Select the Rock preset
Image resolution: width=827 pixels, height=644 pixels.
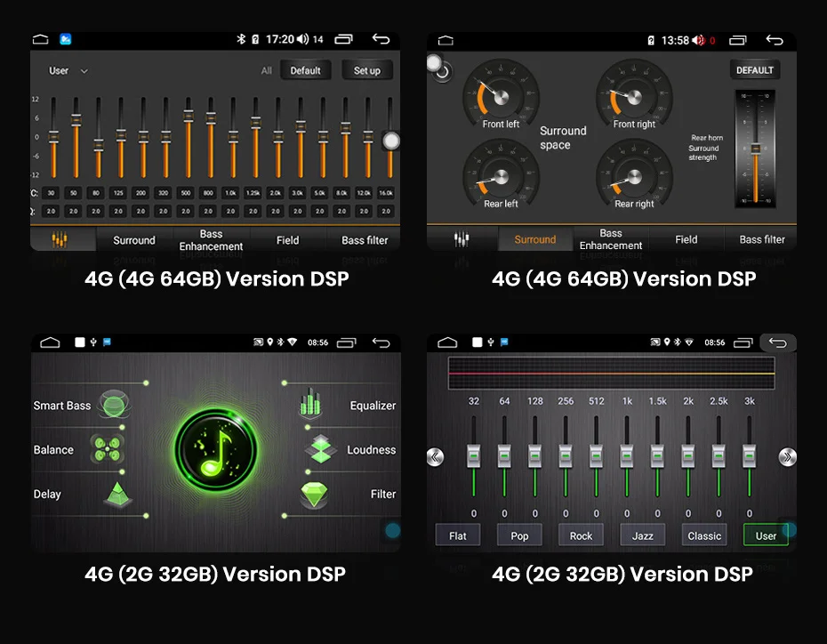pyautogui.click(x=581, y=535)
